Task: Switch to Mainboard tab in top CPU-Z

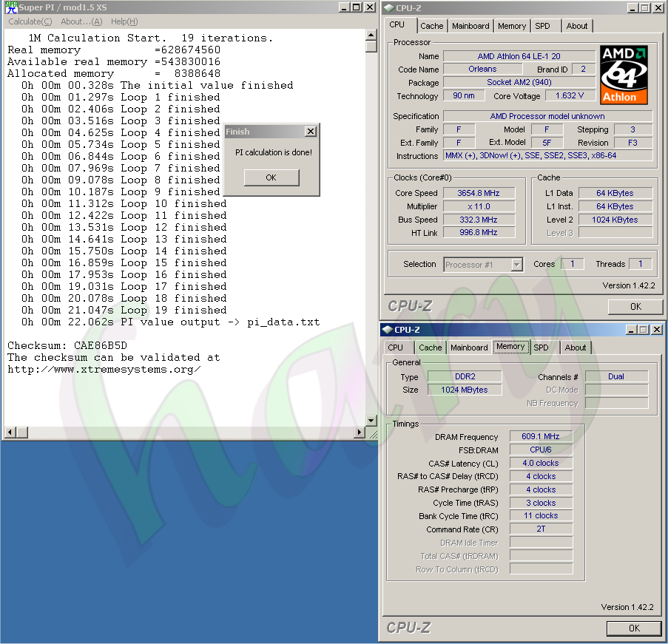Action: pos(470,26)
